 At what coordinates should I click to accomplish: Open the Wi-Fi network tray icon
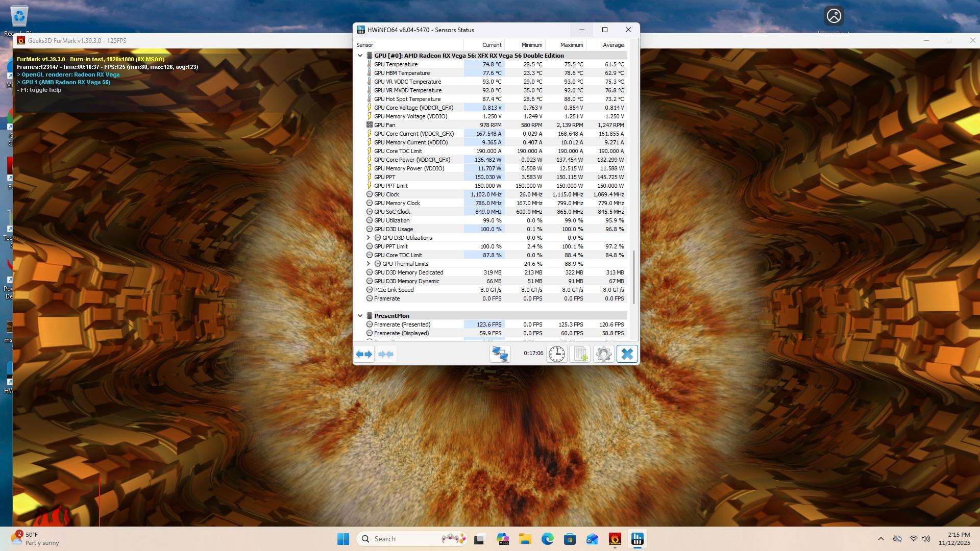[x=913, y=539]
